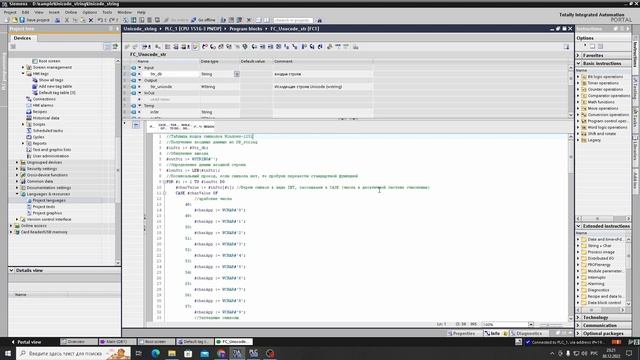Expand the Technology instructions section
Viewport: 640px width, 360px height.
[578, 318]
